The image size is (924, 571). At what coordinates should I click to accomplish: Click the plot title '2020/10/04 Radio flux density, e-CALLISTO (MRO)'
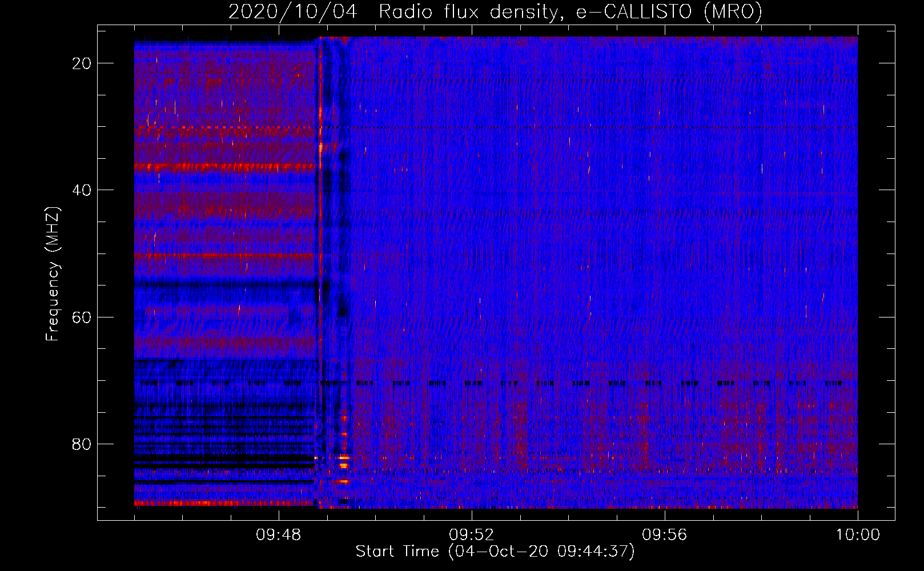pos(495,11)
